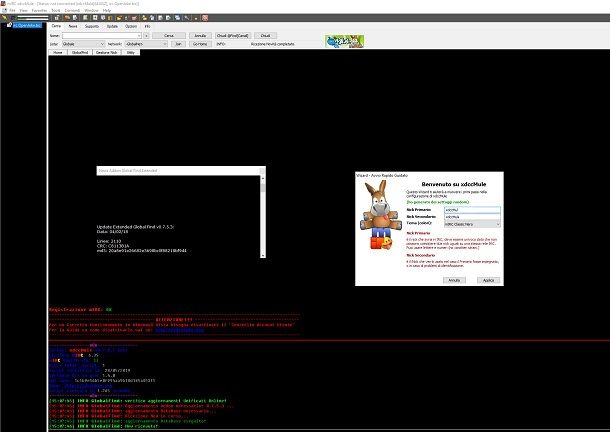Select the Openirc server tree item
This screenshot has height=432, width=610.
(27, 25)
